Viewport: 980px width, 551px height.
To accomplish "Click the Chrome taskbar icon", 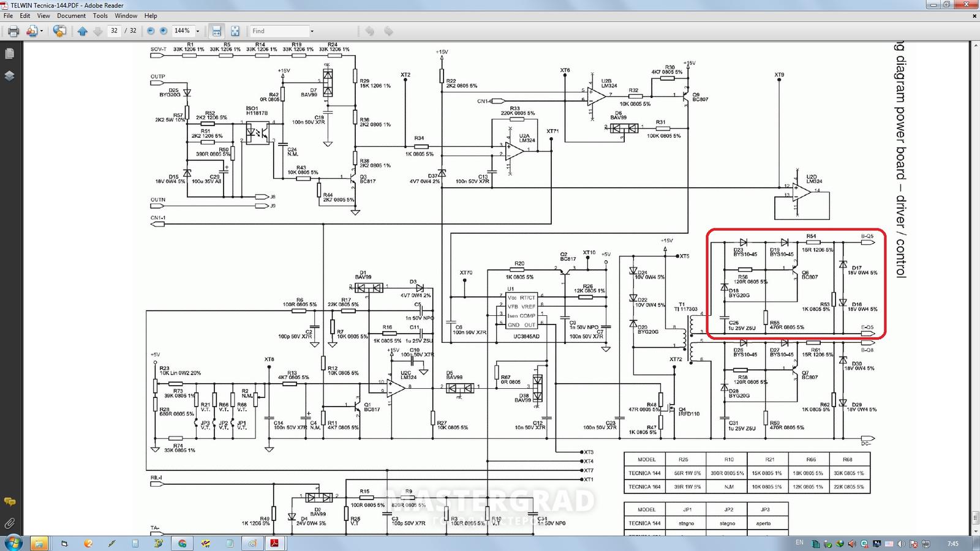I will pyautogui.click(x=182, y=544).
